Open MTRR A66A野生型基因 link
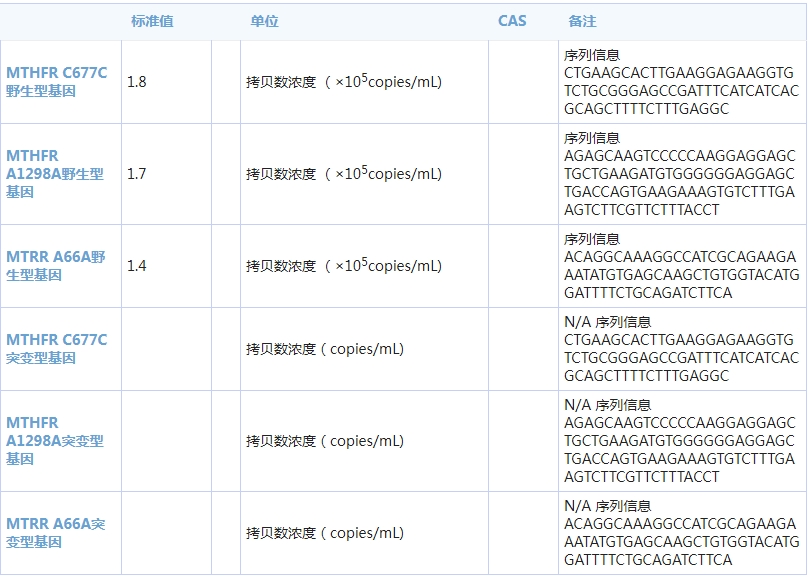 pyautogui.click(x=56, y=266)
